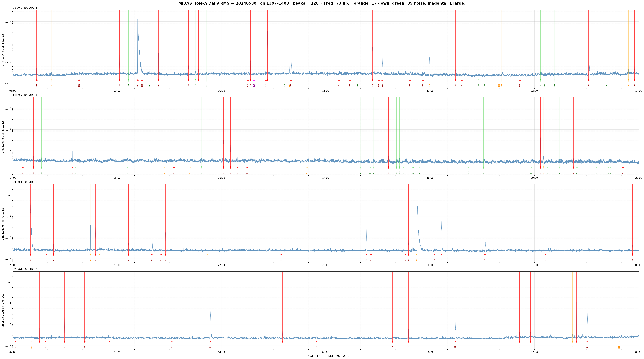Click the 09:00 x-axis tick label

click(x=117, y=91)
